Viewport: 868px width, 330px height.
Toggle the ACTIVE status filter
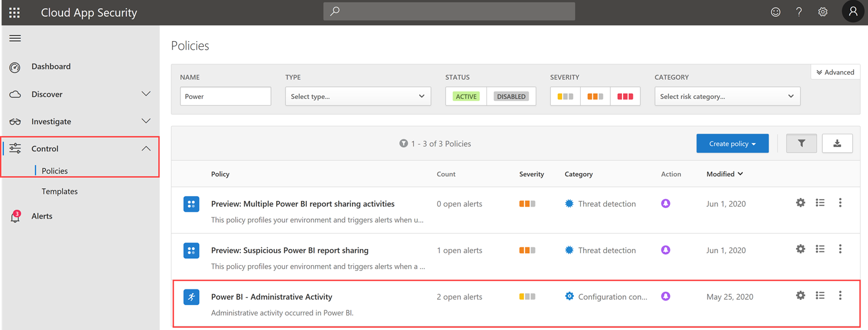point(466,96)
